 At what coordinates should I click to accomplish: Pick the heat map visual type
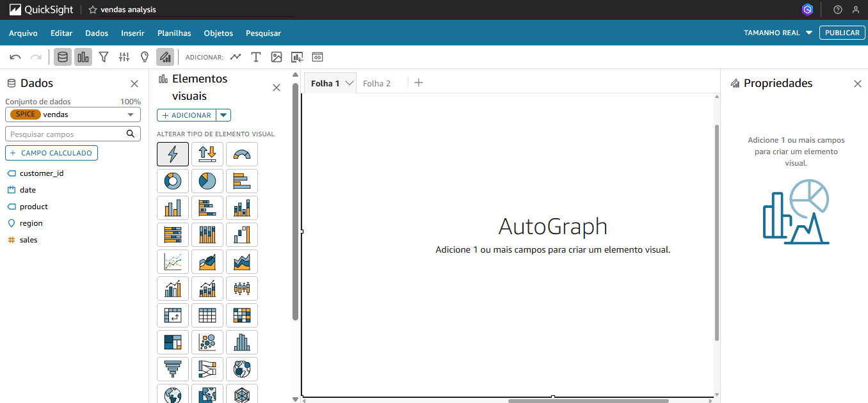[x=242, y=315]
